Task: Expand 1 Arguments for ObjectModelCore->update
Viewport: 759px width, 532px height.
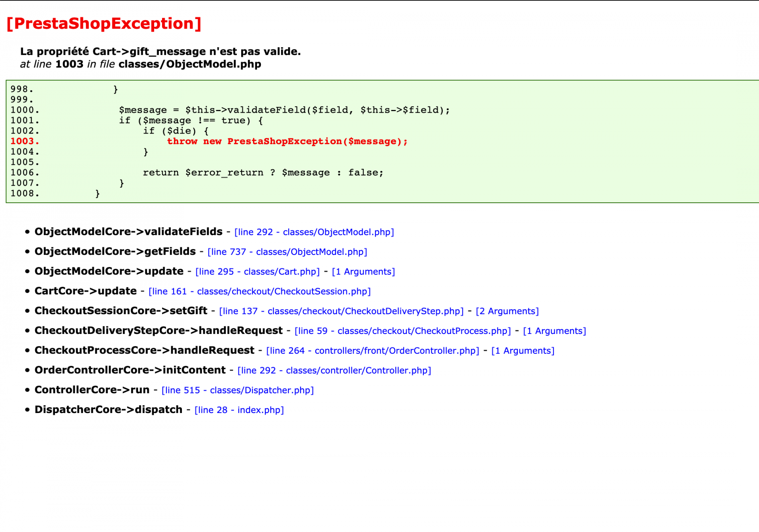Action: (x=363, y=272)
